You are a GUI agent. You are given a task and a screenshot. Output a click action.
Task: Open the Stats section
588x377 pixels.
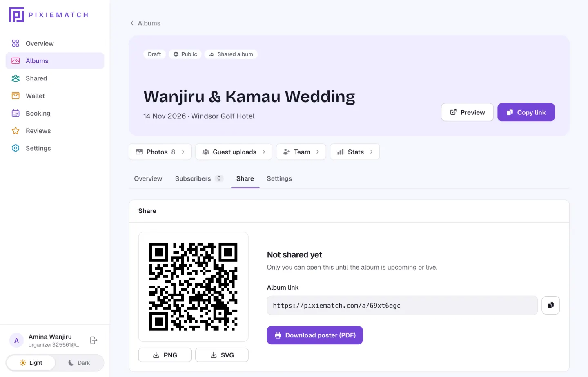click(355, 152)
